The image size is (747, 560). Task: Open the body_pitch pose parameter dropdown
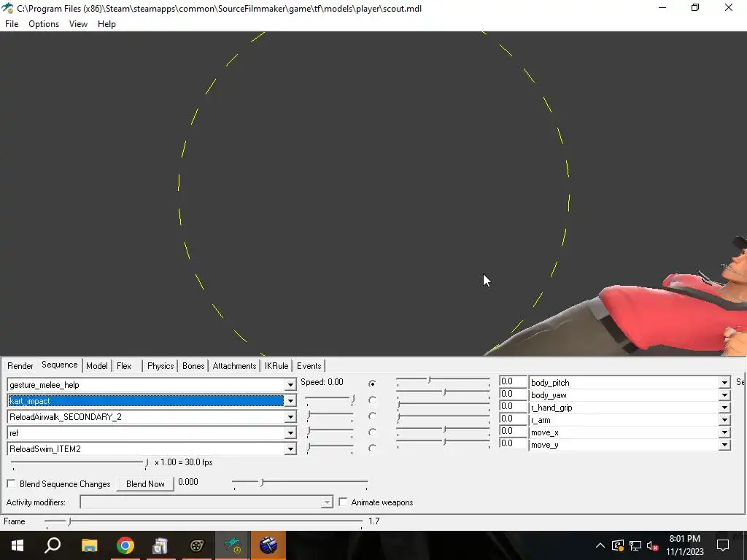tap(724, 382)
